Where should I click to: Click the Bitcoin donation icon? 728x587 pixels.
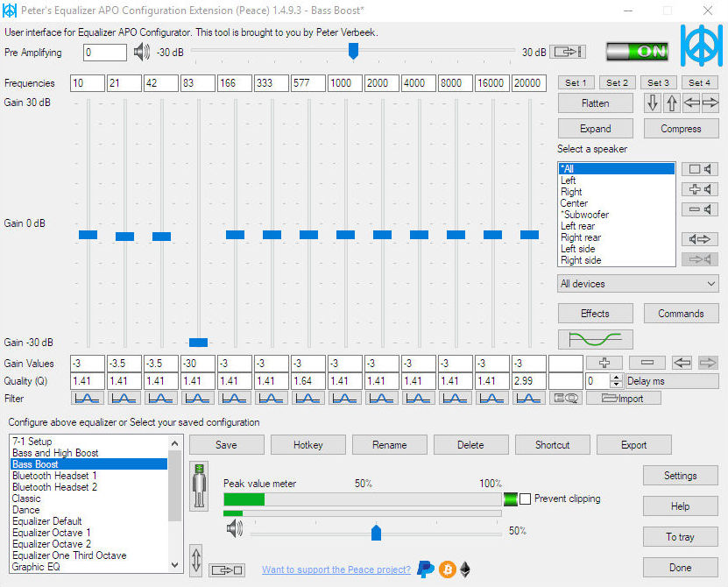point(447,569)
